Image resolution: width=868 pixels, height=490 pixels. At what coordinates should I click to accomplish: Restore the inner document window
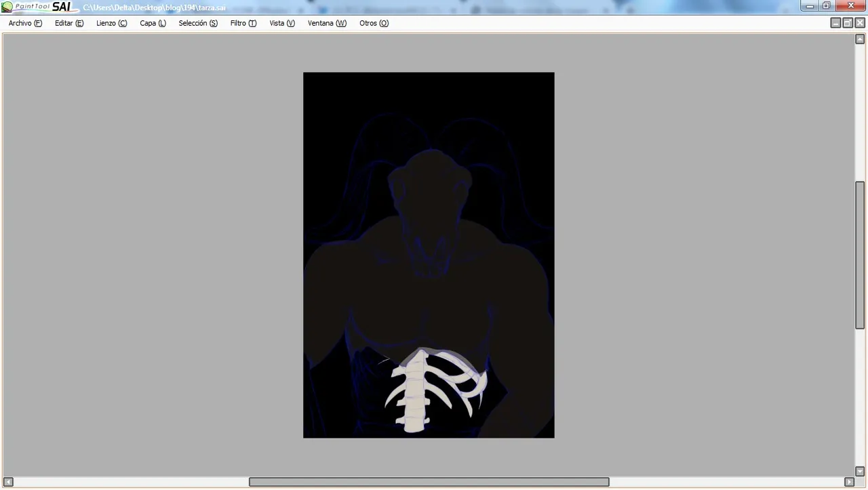(848, 23)
